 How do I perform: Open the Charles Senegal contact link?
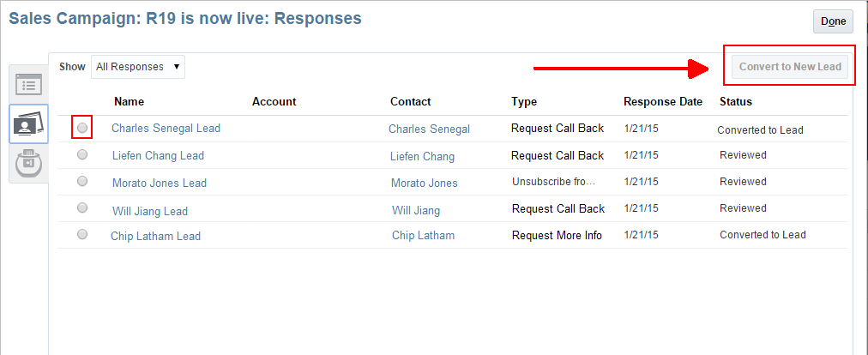(x=429, y=129)
